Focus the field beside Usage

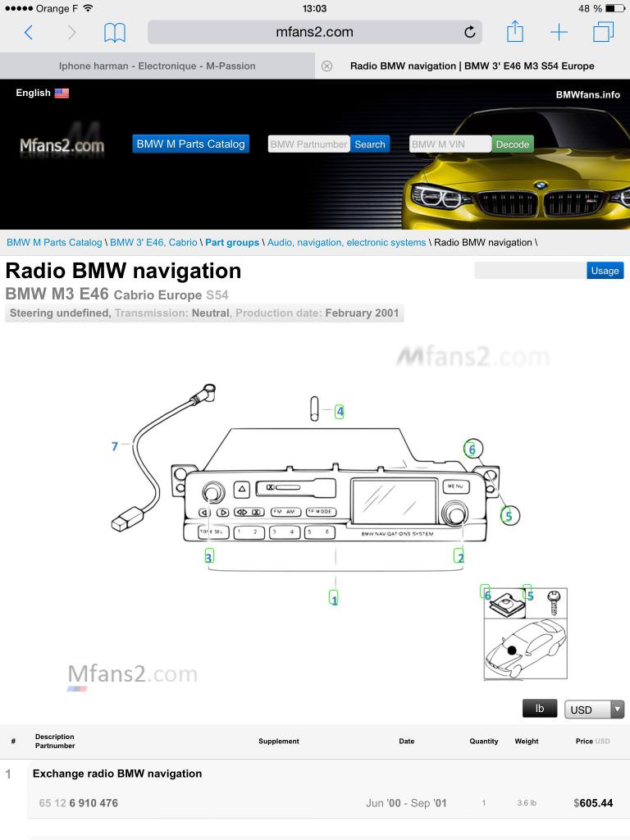531,271
